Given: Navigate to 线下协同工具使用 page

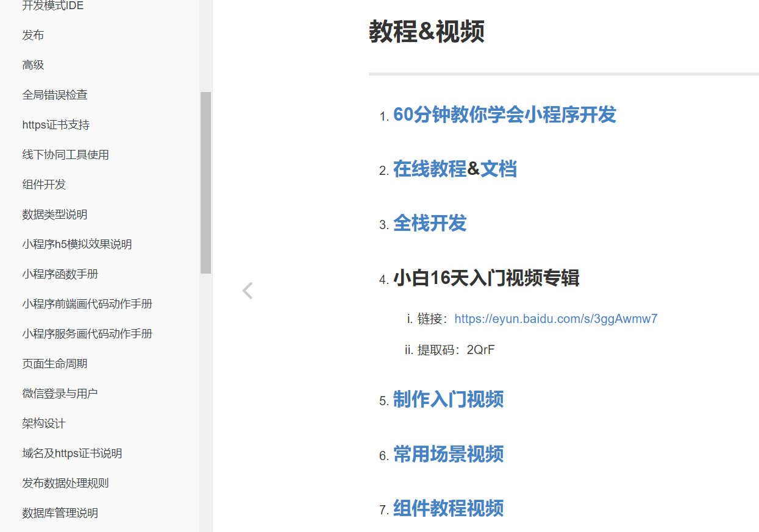Looking at the screenshot, I should [x=65, y=155].
